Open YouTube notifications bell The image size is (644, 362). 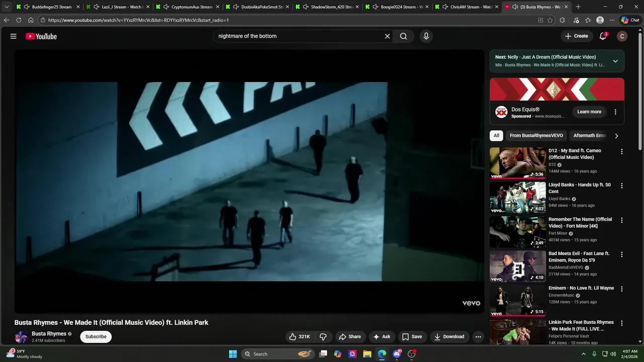pyautogui.click(x=603, y=36)
